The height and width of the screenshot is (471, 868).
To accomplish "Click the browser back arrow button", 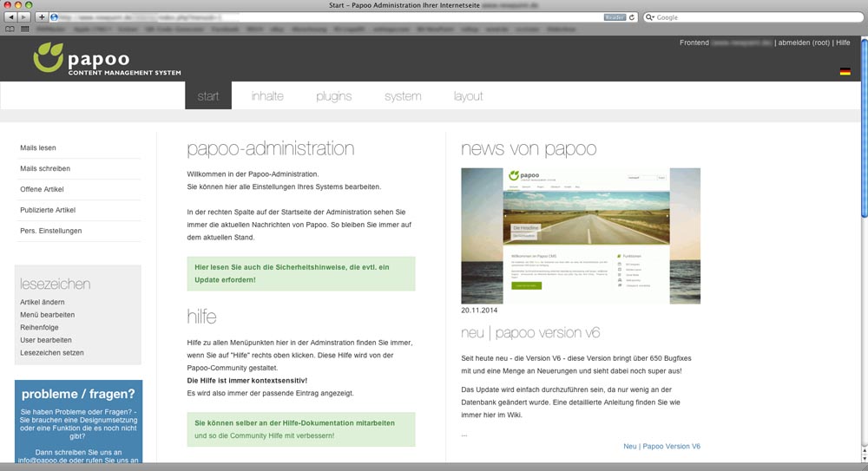I will 10,17.
